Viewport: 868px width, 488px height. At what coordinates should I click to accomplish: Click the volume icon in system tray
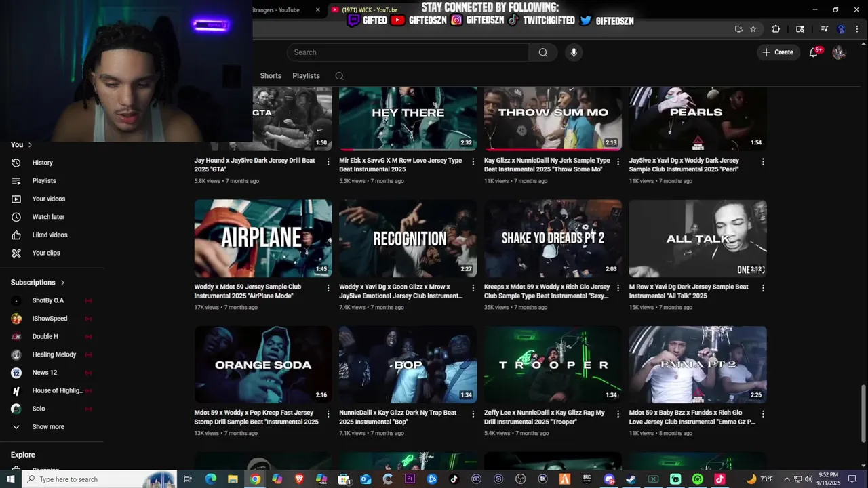click(808, 479)
